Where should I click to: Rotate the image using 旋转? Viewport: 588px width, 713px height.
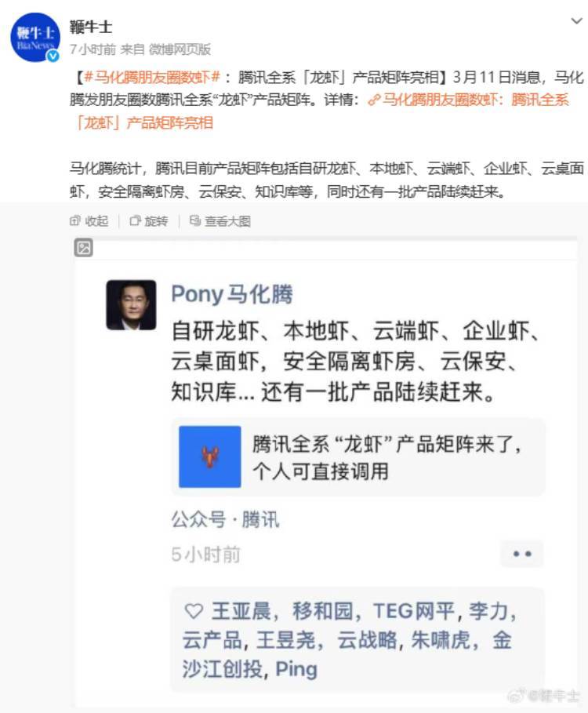point(149,221)
